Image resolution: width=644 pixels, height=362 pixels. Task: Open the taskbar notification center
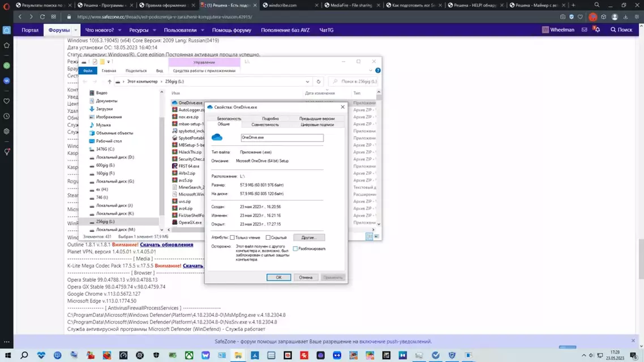tap(634, 355)
